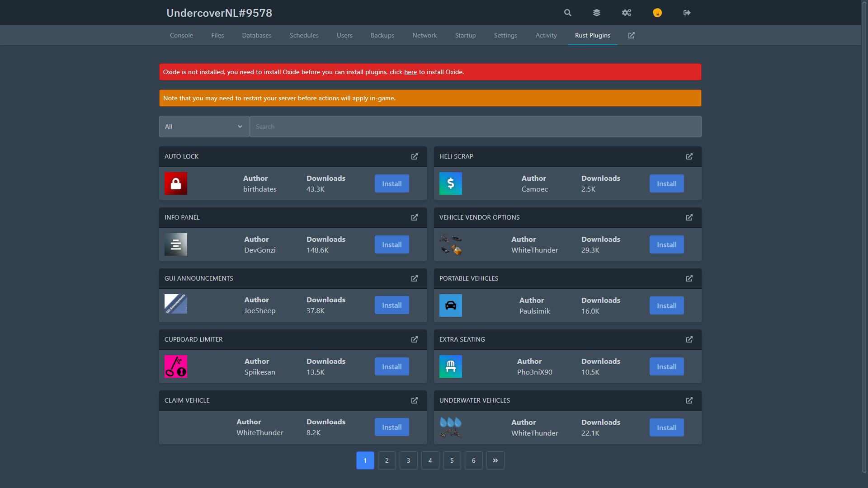This screenshot has height=488, width=868.
Task: Go to page 6 of plugins
Action: pyautogui.click(x=474, y=460)
